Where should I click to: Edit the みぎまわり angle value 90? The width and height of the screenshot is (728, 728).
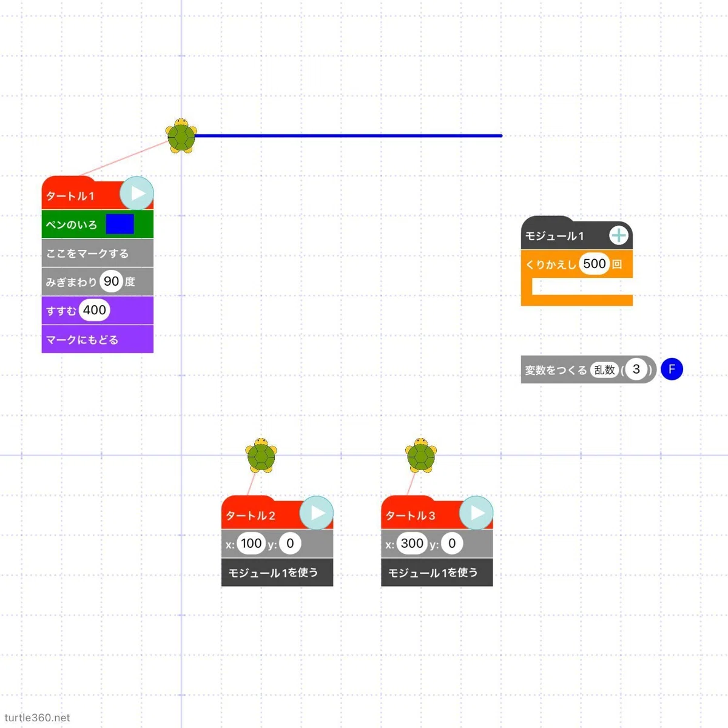click(112, 281)
